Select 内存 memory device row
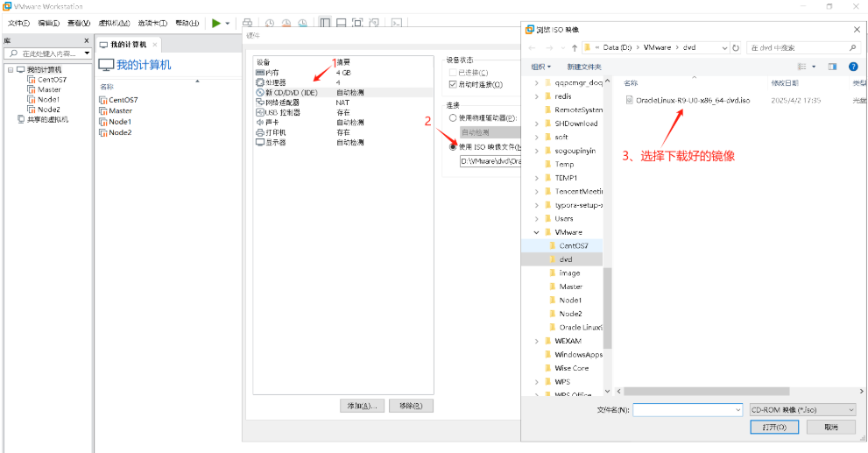The width and height of the screenshot is (868, 453). click(x=343, y=73)
